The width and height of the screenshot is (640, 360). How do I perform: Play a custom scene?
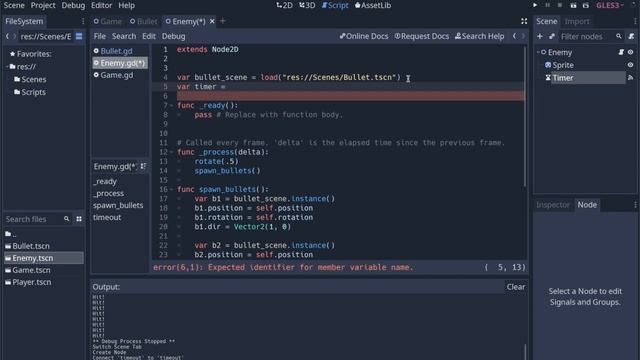click(586, 5)
